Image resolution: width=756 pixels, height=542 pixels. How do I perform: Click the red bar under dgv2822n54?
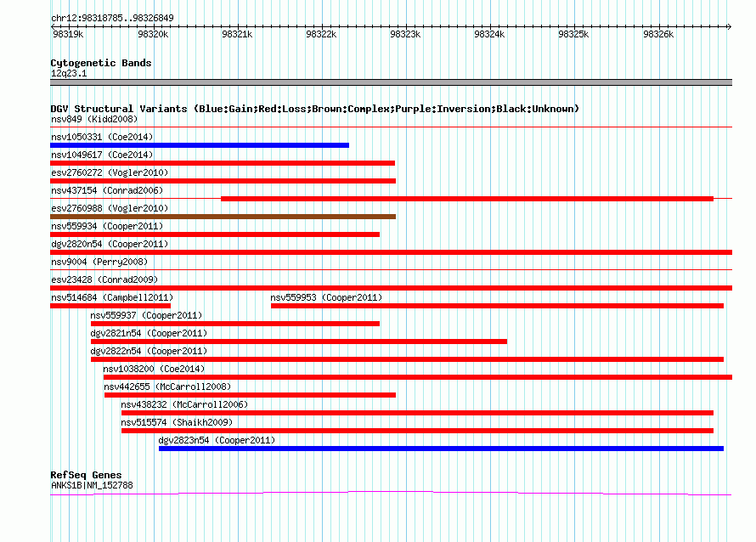tap(407, 359)
